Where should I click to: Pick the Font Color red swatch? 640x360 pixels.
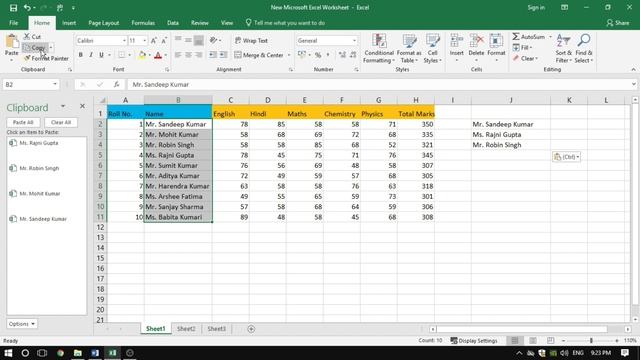[158, 55]
